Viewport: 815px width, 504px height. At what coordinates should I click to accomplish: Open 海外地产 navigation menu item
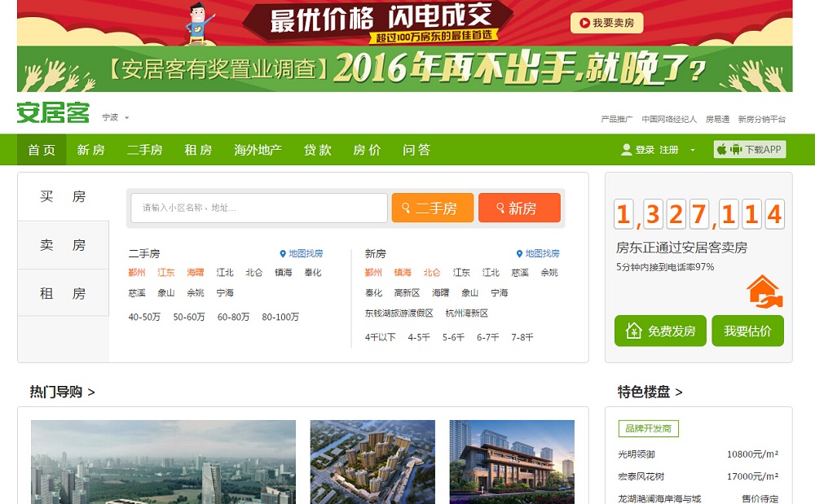point(258,150)
